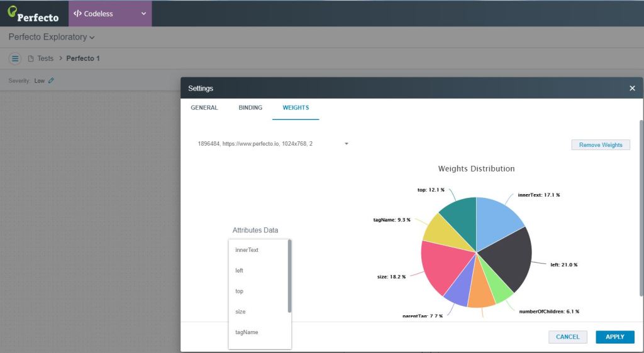Image resolution: width=644 pixels, height=353 pixels.
Task: Close the Settings dialog with X
Action: [x=632, y=89]
